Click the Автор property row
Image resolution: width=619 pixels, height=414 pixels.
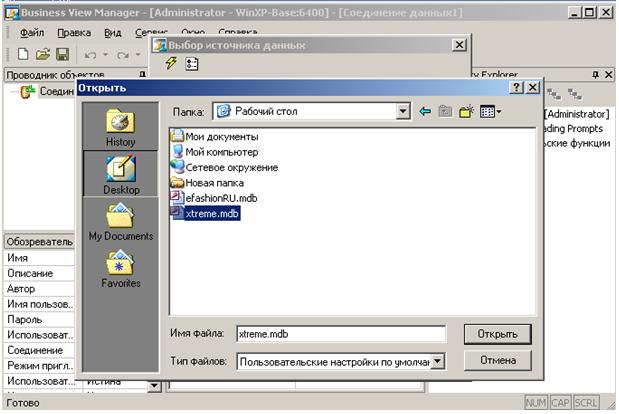tap(39, 288)
